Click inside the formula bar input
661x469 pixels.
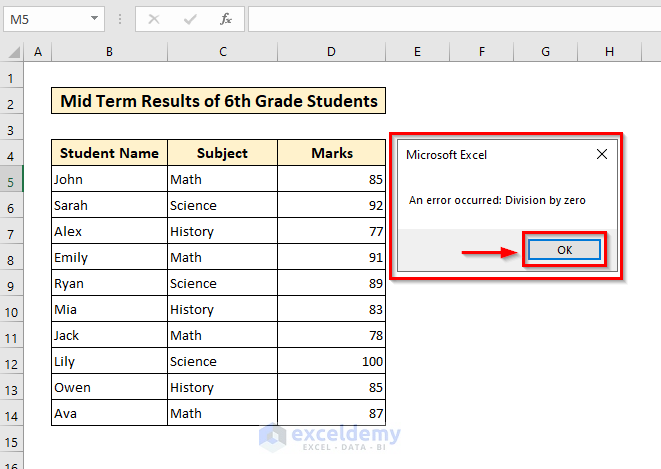(x=450, y=19)
